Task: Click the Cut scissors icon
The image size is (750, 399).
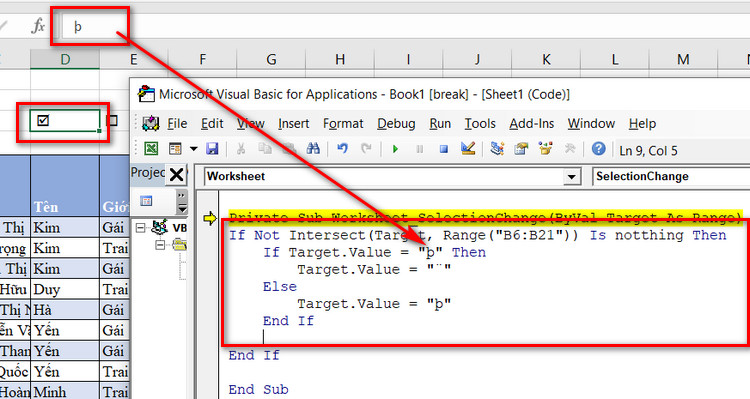Action: [x=241, y=149]
